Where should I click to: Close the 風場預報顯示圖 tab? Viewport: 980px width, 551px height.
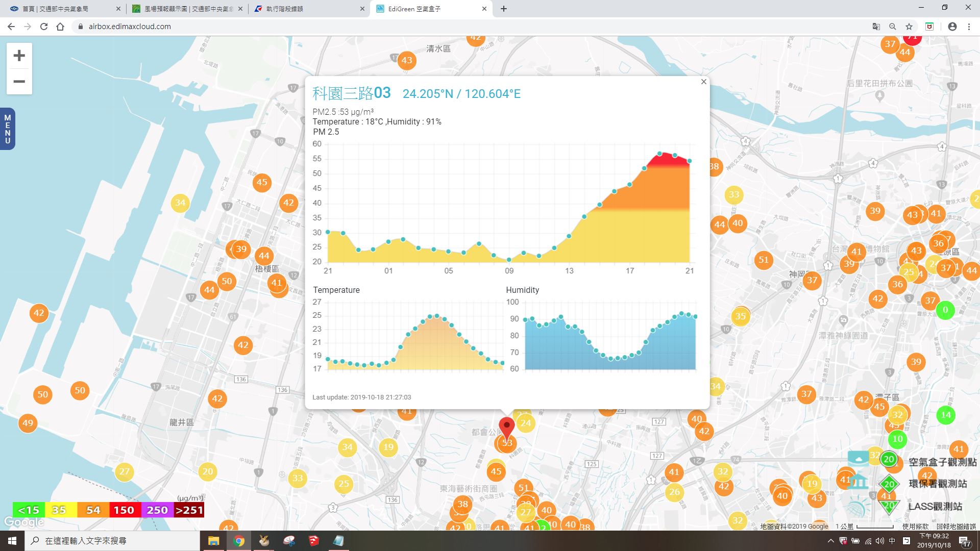click(240, 9)
